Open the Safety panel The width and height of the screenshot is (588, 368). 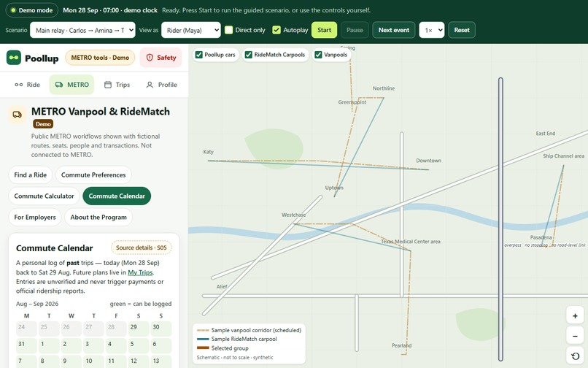pyautogui.click(x=161, y=58)
